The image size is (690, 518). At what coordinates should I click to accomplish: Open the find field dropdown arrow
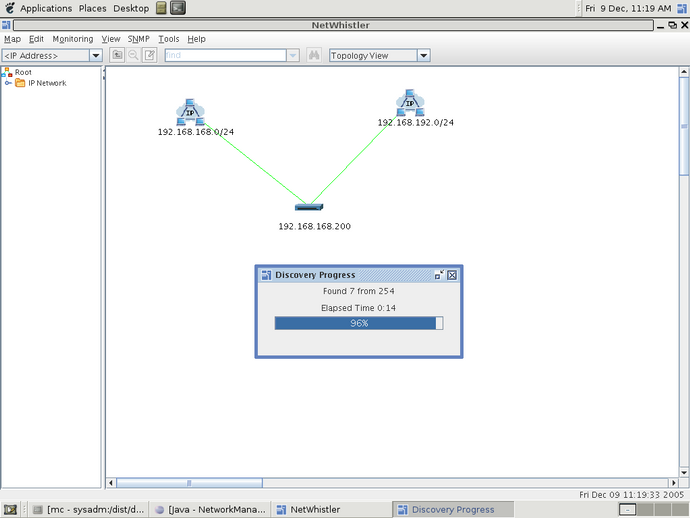pyautogui.click(x=293, y=55)
